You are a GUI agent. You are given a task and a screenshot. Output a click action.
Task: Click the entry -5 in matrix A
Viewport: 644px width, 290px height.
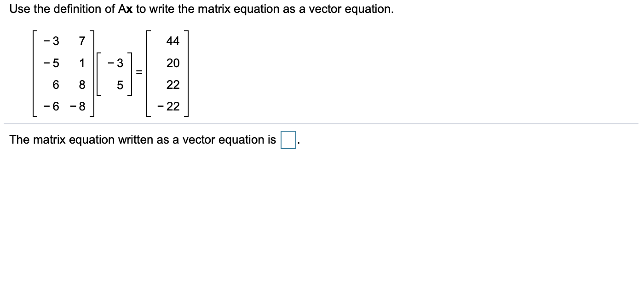click(x=53, y=63)
